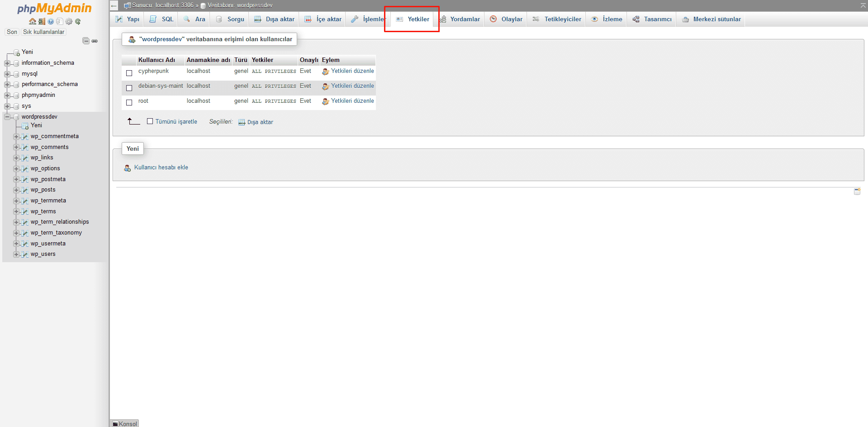This screenshot has width=868, height=427.
Task: Open the Olaylar events tab
Action: click(x=506, y=19)
